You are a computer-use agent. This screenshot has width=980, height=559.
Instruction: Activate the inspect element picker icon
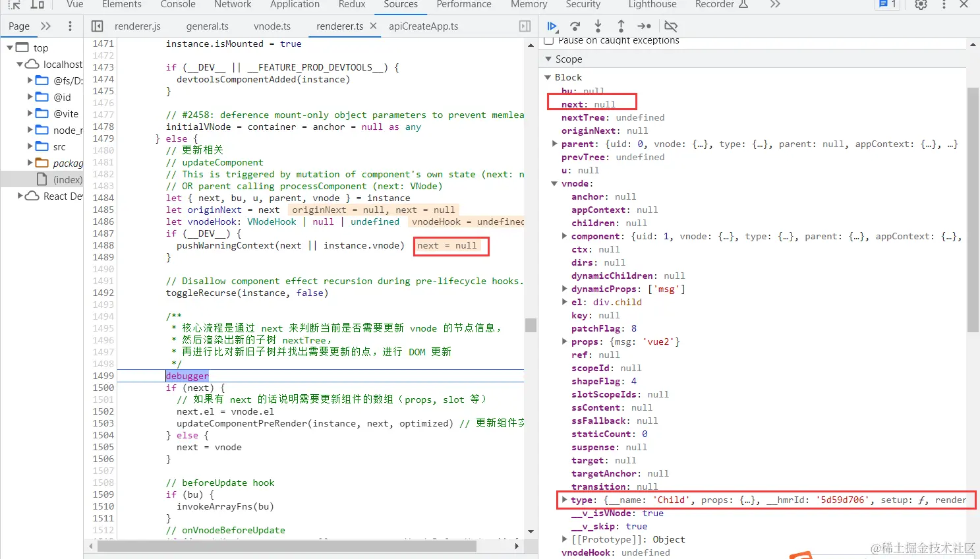(x=14, y=5)
